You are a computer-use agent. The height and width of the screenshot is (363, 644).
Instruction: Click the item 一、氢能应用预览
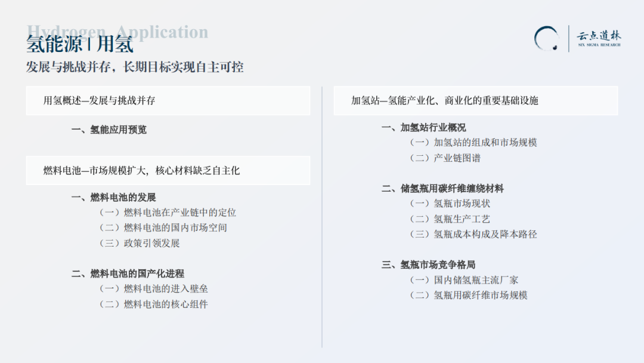point(109,130)
